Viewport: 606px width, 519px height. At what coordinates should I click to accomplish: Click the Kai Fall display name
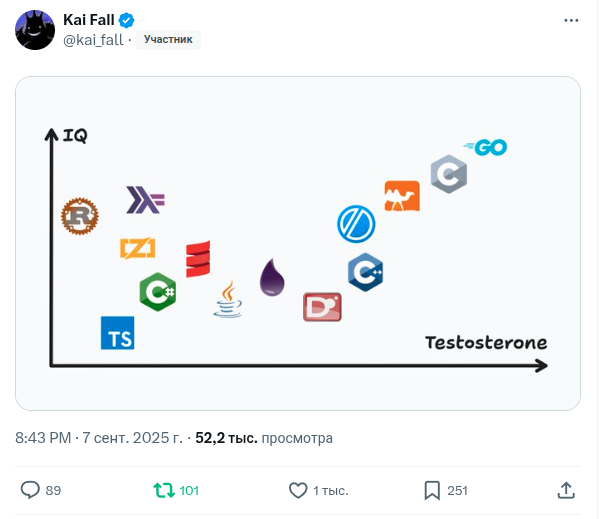coord(89,20)
